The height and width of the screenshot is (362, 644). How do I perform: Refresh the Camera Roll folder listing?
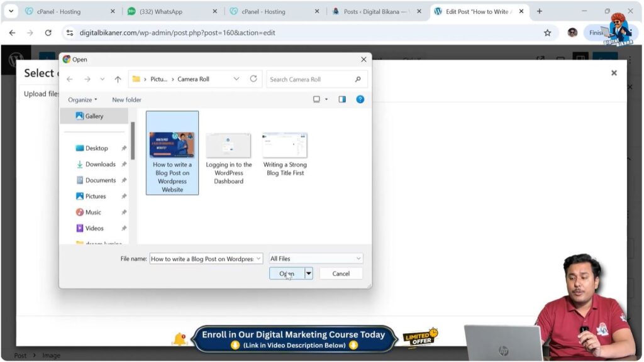pos(253,79)
